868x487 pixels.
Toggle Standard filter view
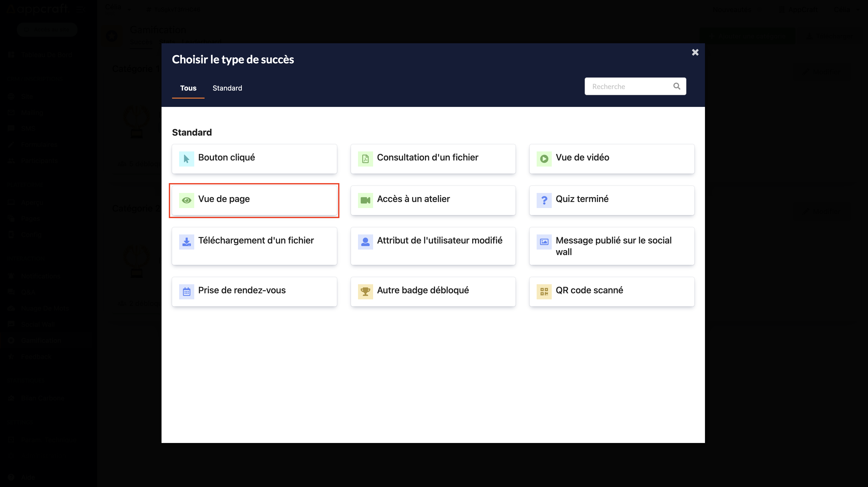tap(227, 88)
